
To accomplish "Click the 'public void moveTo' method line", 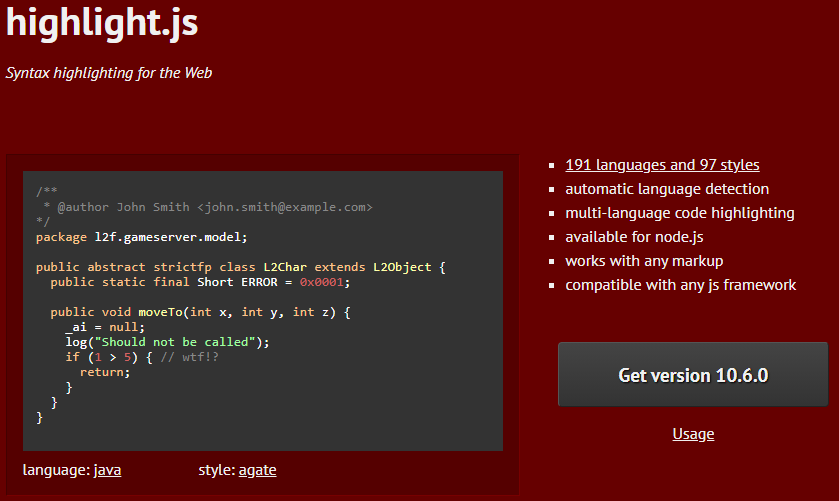I will click(x=201, y=312).
